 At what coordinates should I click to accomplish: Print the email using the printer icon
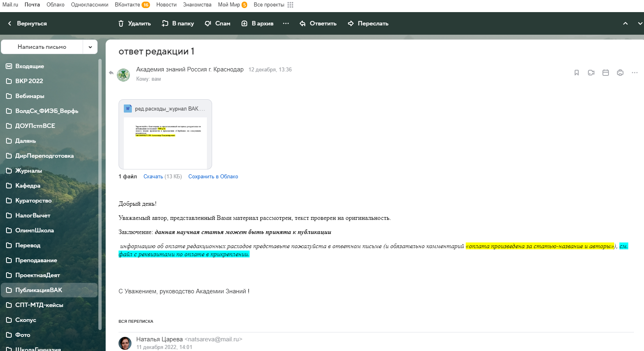tap(620, 73)
